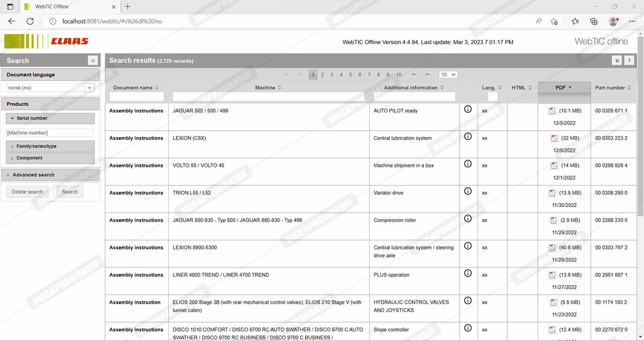Screen dimensions: 644x341
Task: Open settings gear in Search results header
Action: (x=616, y=61)
